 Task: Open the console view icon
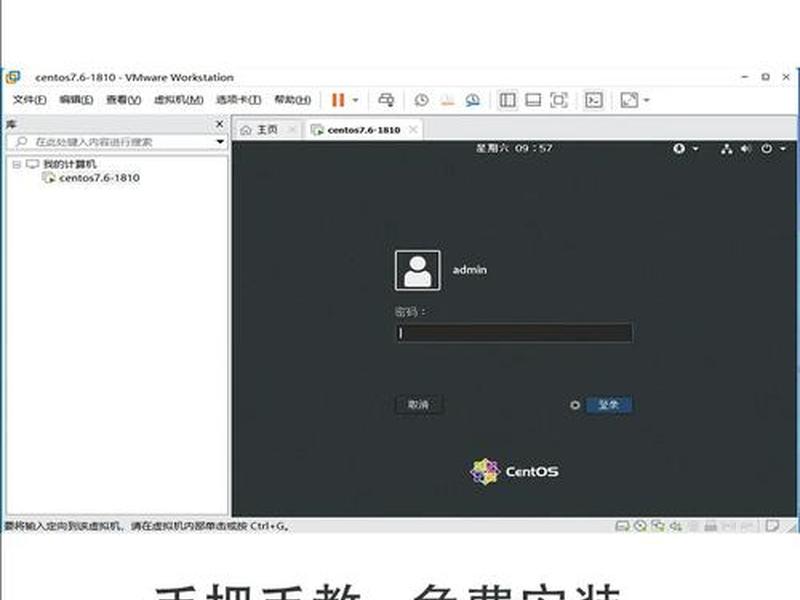(594, 100)
